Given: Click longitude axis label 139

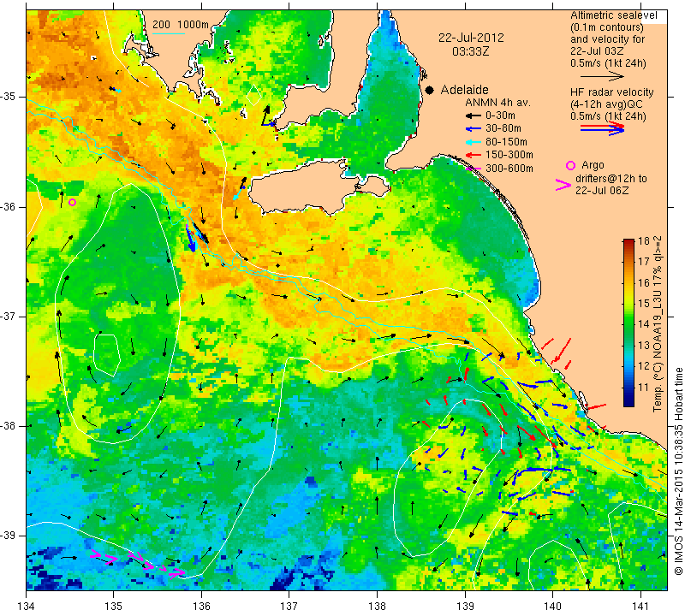Looking at the screenshot, I should click(x=465, y=606).
